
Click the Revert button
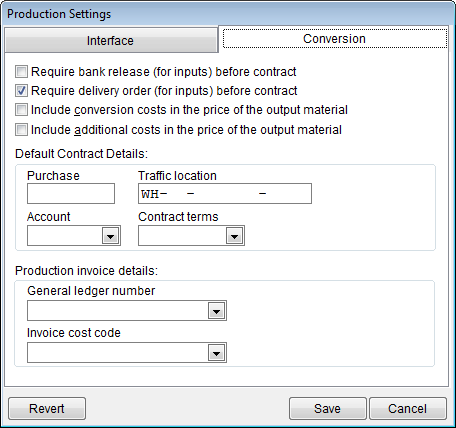click(x=47, y=409)
